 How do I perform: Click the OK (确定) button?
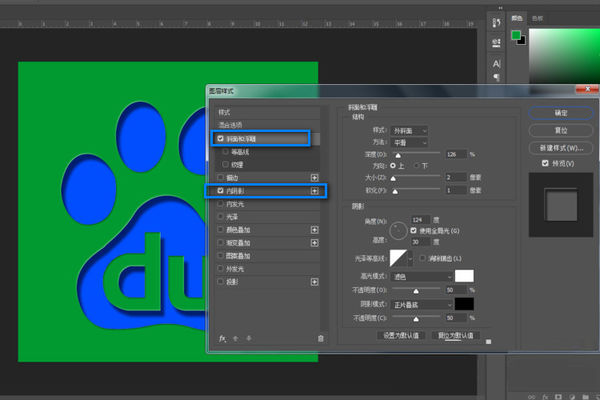click(561, 113)
